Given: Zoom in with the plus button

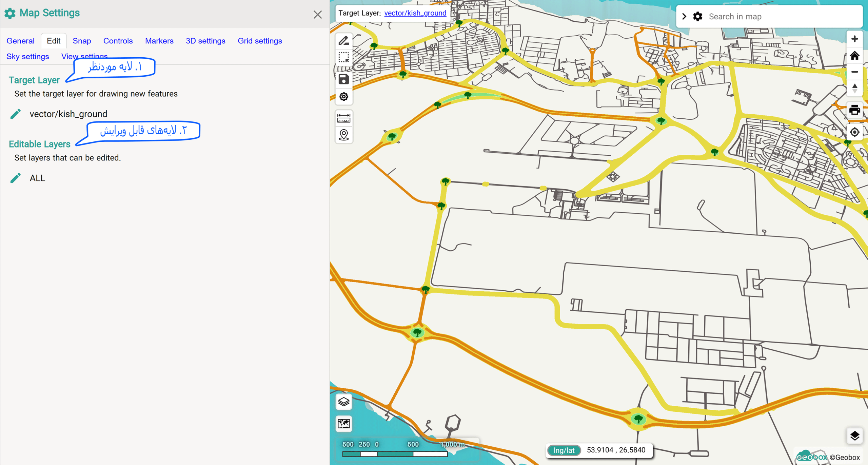Looking at the screenshot, I should (854, 39).
